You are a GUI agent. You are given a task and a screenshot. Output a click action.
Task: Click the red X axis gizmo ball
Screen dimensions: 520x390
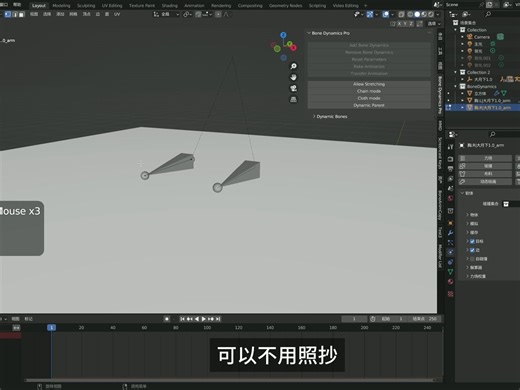coord(294,48)
